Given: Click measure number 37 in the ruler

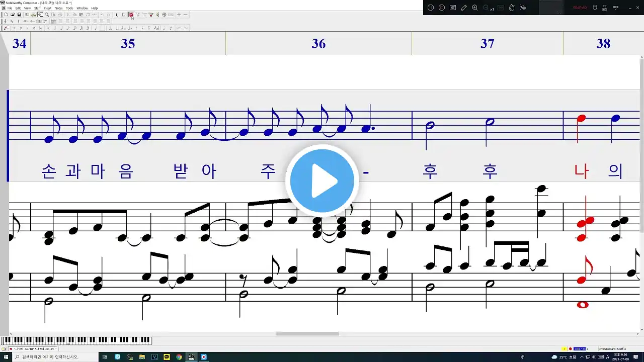Looking at the screenshot, I should pyautogui.click(x=487, y=44).
